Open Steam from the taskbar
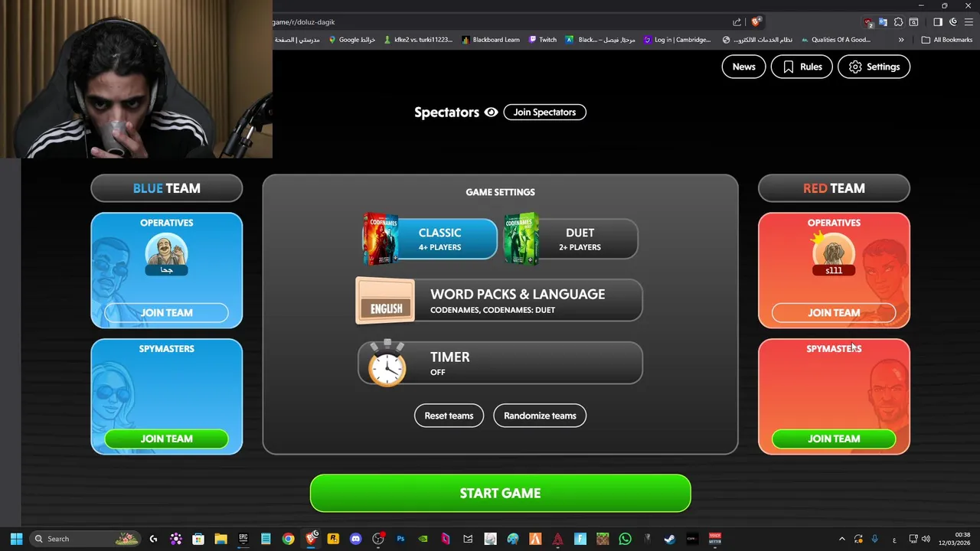This screenshot has height=551, width=980. coord(670,539)
